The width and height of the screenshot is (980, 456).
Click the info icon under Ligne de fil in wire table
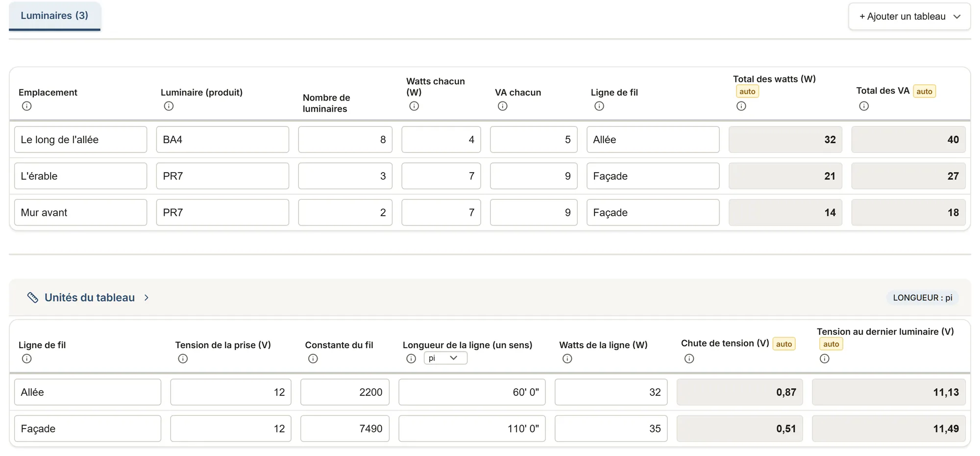pyautogui.click(x=27, y=358)
